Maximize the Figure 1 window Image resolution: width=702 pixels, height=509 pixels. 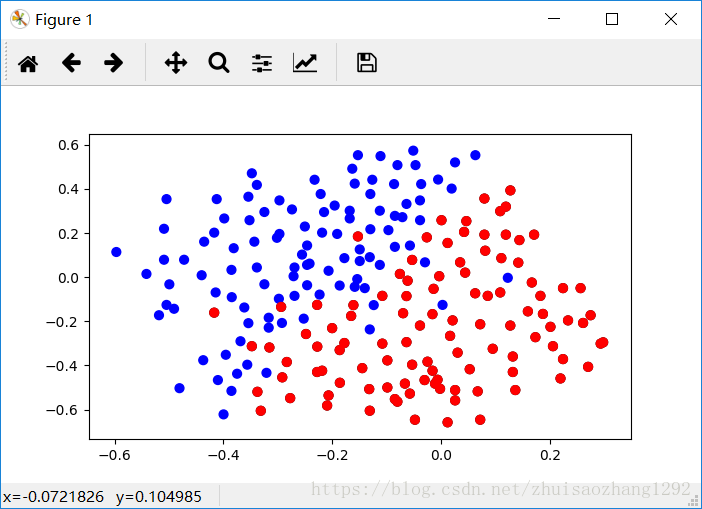tap(612, 19)
